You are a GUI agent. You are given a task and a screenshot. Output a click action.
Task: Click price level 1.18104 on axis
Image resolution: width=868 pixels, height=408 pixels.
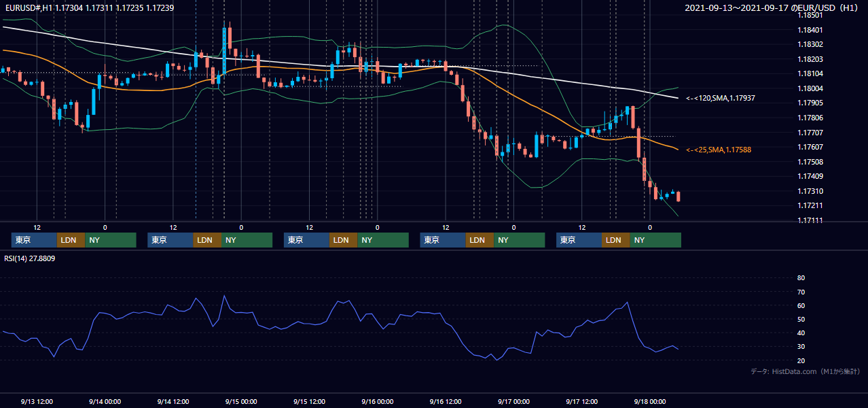tap(810, 73)
